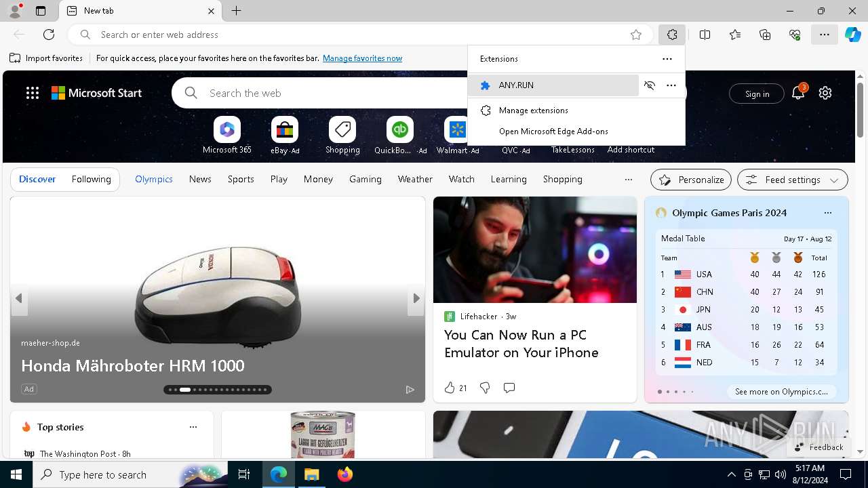This screenshot has width=868, height=488.
Task: Show more feed categories ellipsis
Action: [x=628, y=180]
